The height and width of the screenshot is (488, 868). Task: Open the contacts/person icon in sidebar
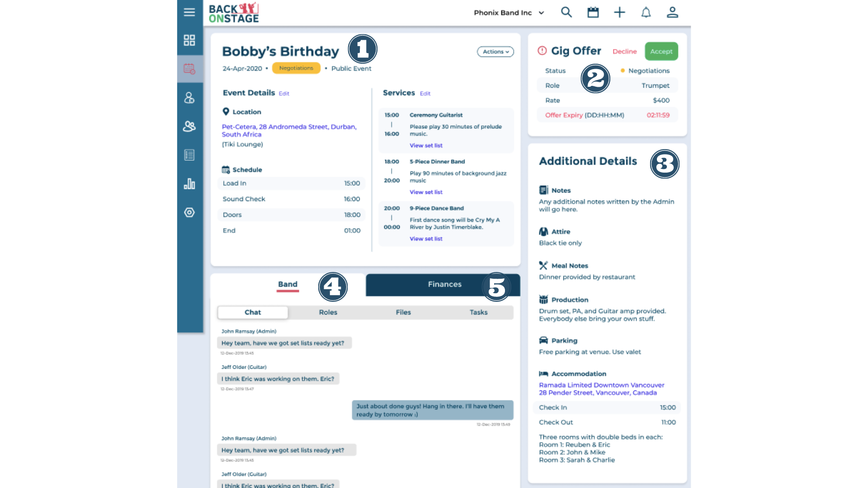(189, 98)
